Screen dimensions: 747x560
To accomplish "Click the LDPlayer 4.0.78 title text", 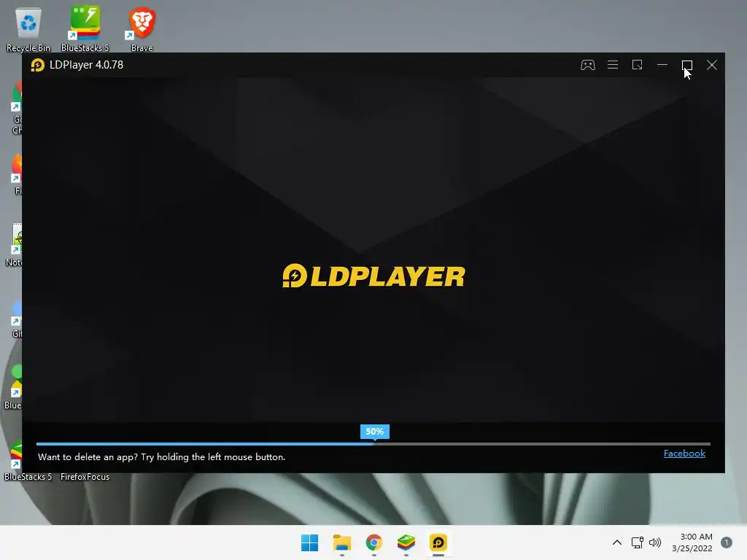I will coord(86,65).
